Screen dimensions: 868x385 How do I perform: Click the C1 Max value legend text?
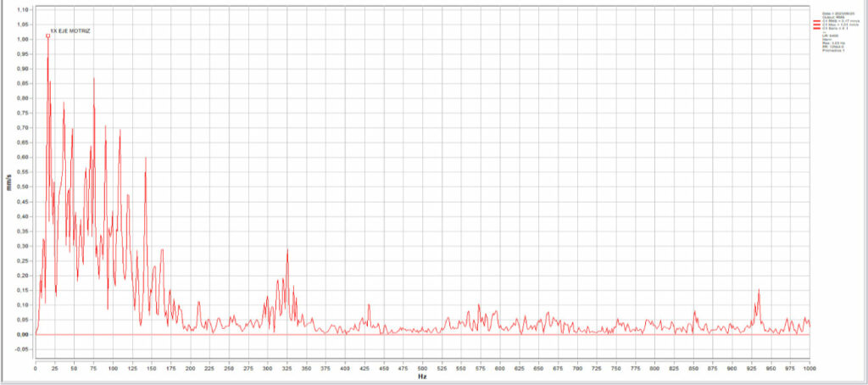(840, 25)
